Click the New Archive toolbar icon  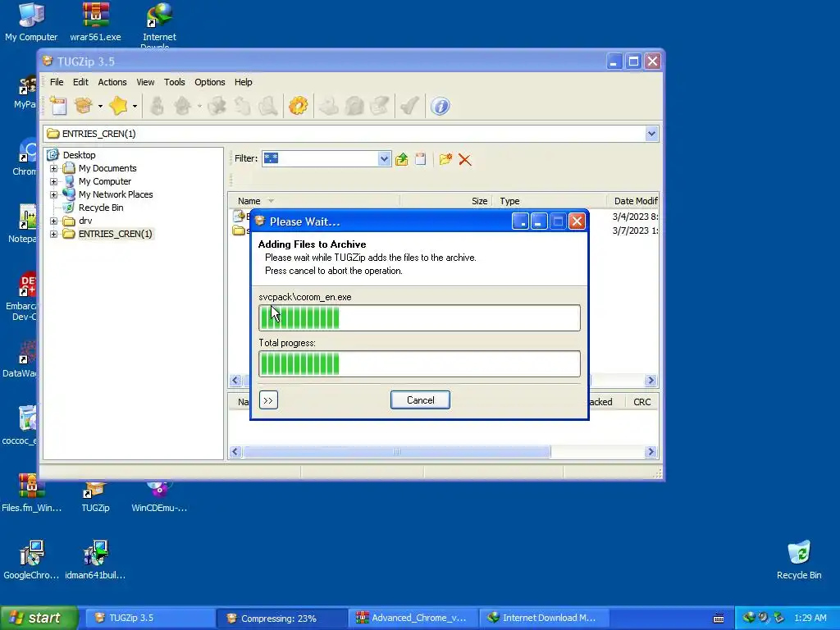(x=58, y=106)
